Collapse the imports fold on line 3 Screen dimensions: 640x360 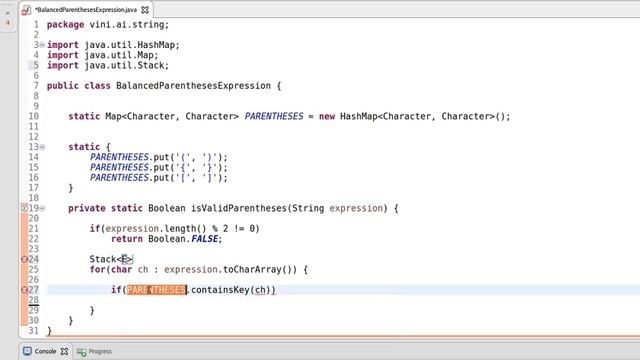pos(42,45)
